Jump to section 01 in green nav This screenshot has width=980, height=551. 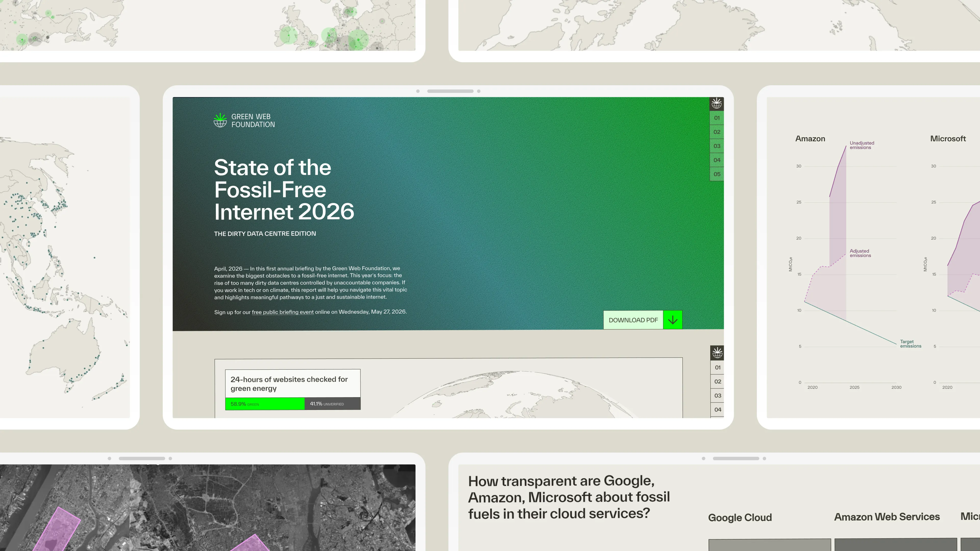717,118
